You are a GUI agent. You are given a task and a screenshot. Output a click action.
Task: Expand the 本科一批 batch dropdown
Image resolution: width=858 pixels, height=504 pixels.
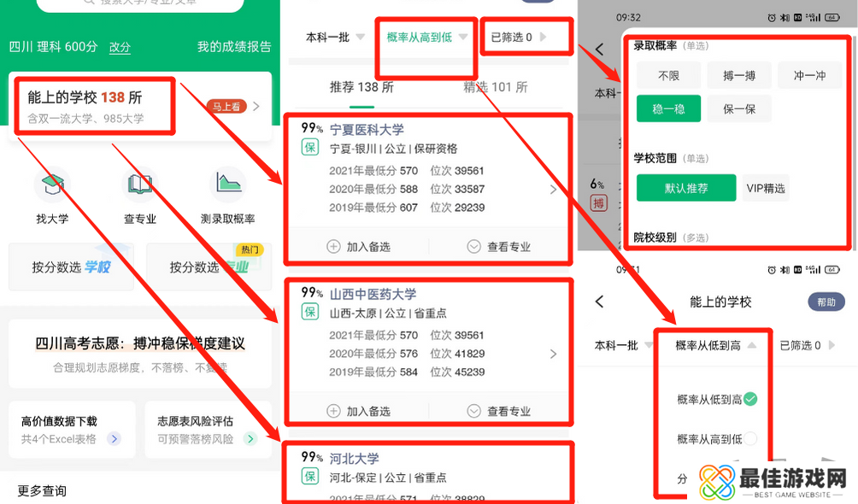coord(332,37)
